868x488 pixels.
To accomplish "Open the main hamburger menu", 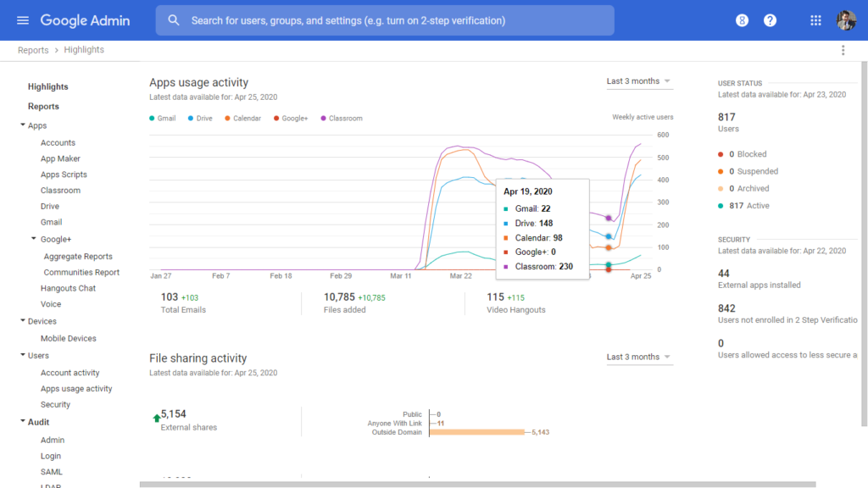I will tap(23, 20).
